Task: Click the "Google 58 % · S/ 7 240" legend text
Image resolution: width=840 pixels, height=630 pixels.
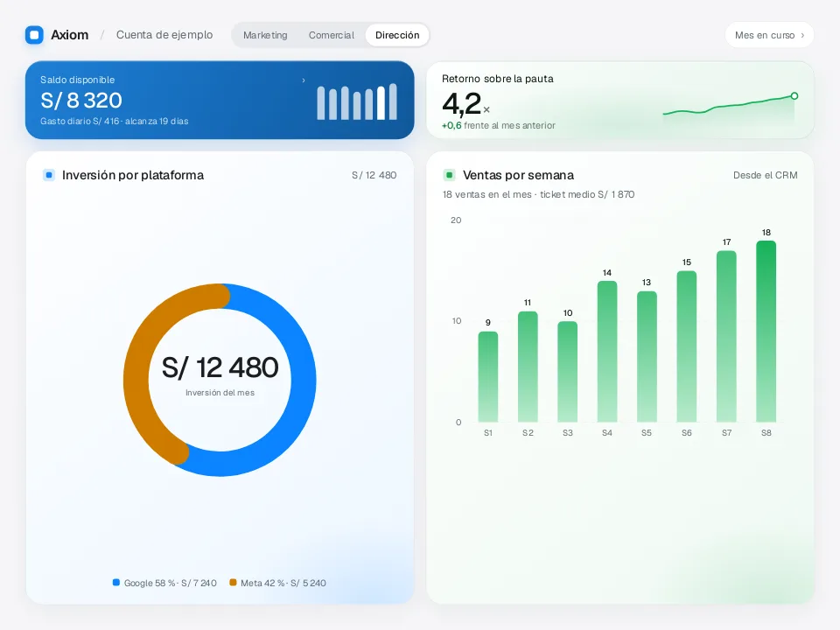Action: 171,583
